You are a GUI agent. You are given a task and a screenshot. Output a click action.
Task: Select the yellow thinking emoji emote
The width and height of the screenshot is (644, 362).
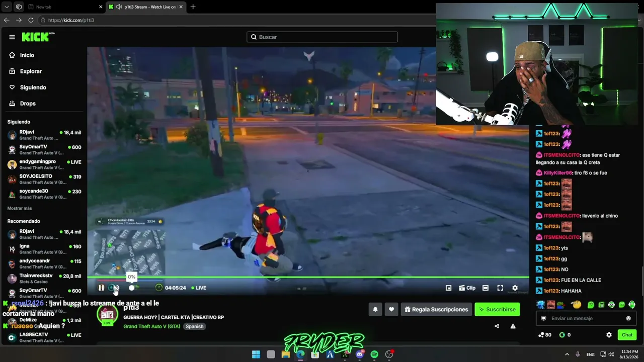coord(576,305)
